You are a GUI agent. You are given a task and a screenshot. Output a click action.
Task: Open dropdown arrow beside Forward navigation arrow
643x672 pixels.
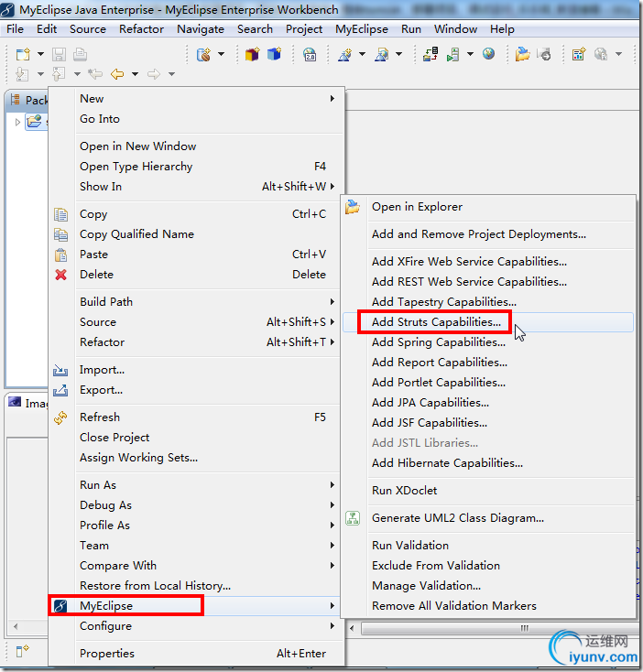[x=171, y=74]
